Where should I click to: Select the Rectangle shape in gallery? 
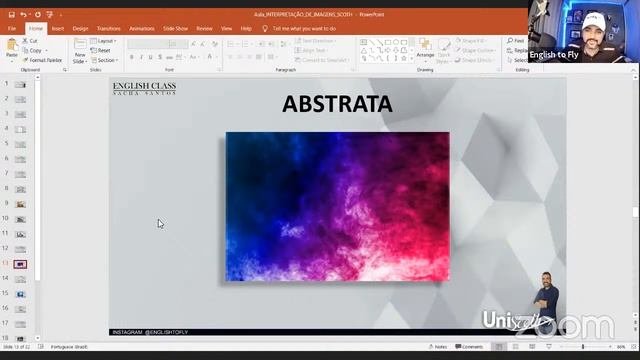(388, 42)
